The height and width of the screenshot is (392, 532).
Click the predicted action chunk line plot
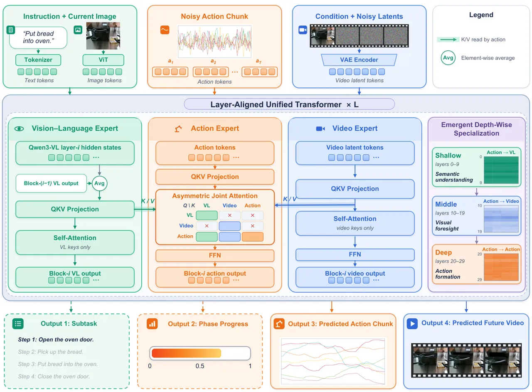(333, 361)
